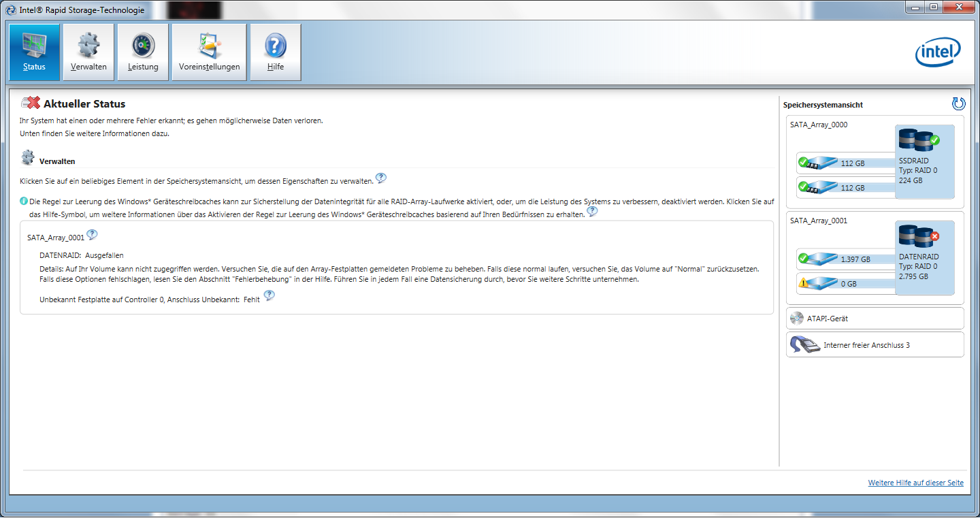
Task: Click the Intel logo
Action: 938,52
